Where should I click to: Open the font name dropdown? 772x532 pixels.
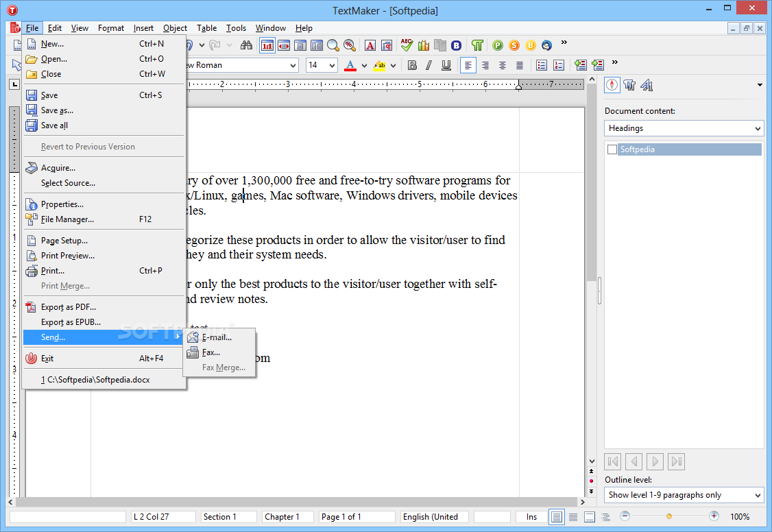click(293, 65)
